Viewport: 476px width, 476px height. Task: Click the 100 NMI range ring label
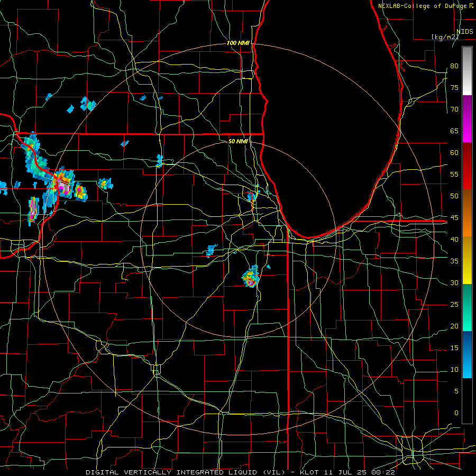click(x=238, y=43)
